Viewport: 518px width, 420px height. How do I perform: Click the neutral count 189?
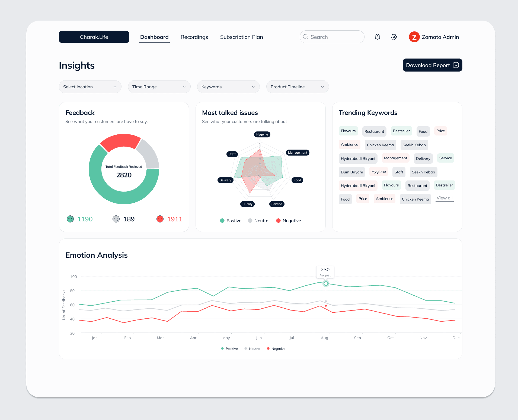tap(129, 219)
